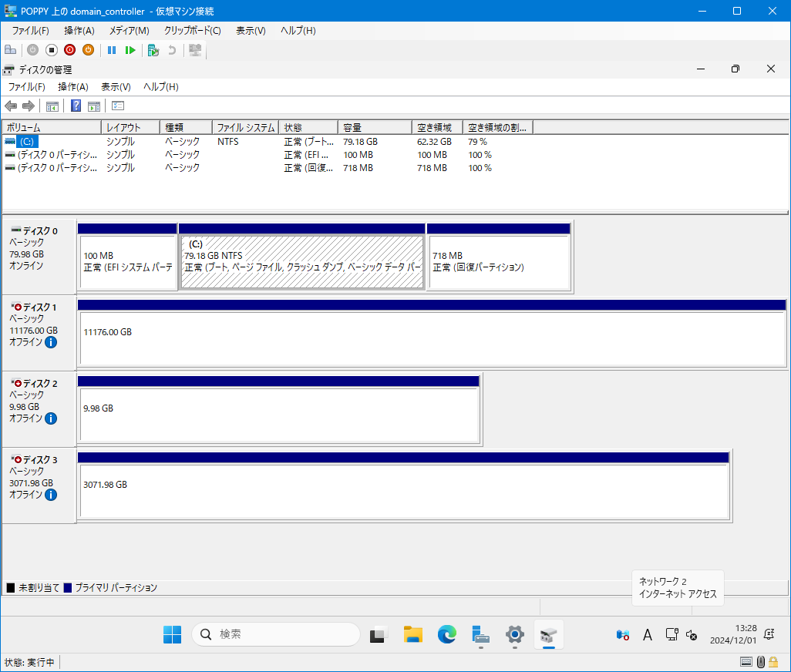Open the メディア(M) menu

130,31
